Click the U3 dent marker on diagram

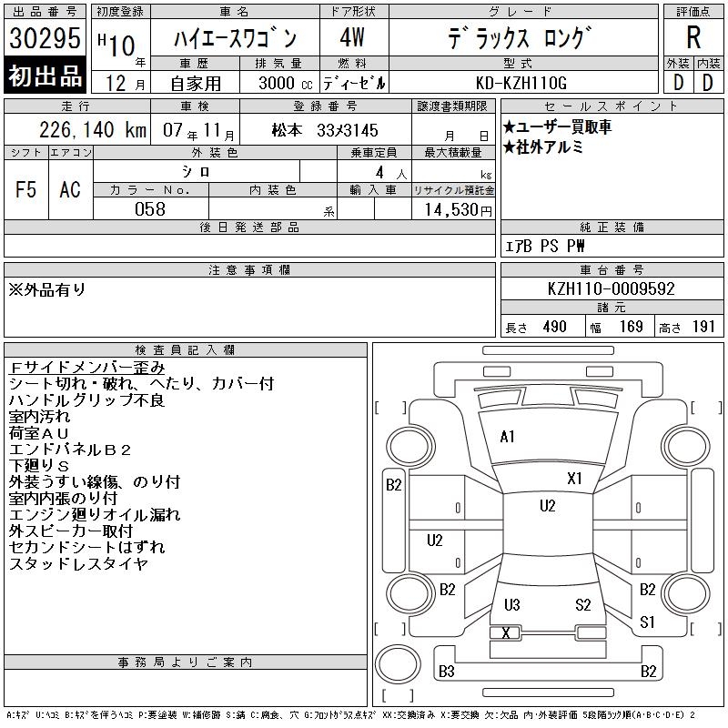click(511, 605)
